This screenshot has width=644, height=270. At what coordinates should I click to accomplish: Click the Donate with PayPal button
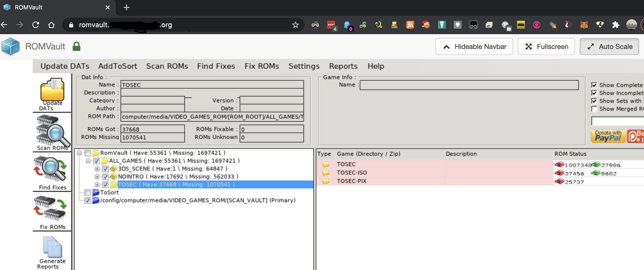pyautogui.click(x=608, y=136)
